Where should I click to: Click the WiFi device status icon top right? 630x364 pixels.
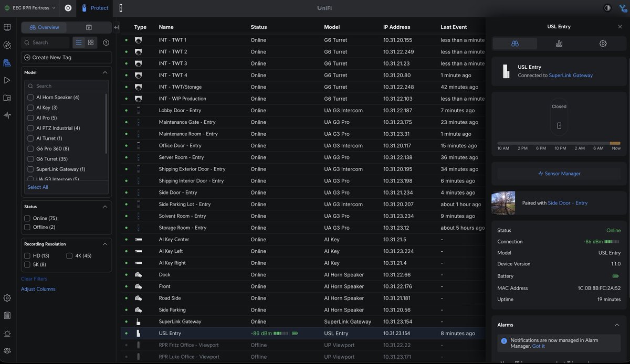click(x=623, y=8)
